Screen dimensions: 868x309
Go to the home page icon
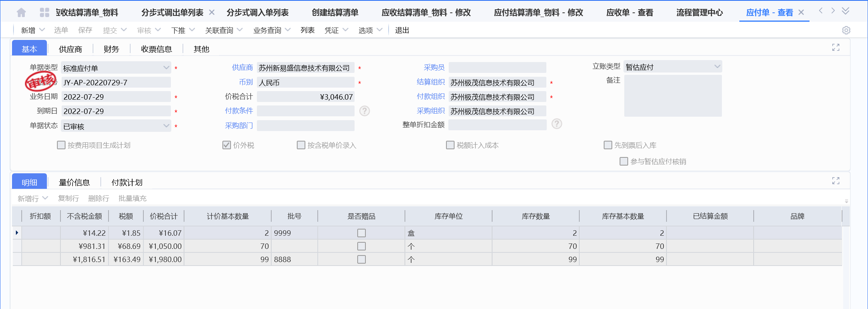click(x=21, y=13)
